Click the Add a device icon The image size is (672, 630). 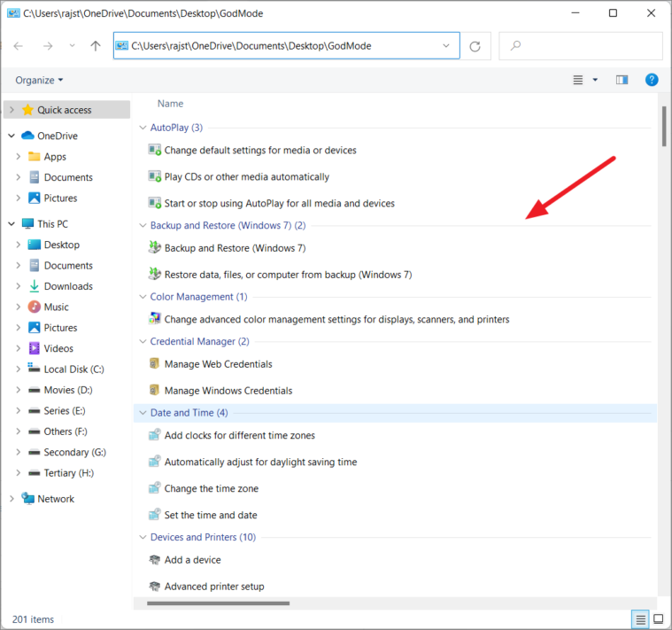(154, 560)
